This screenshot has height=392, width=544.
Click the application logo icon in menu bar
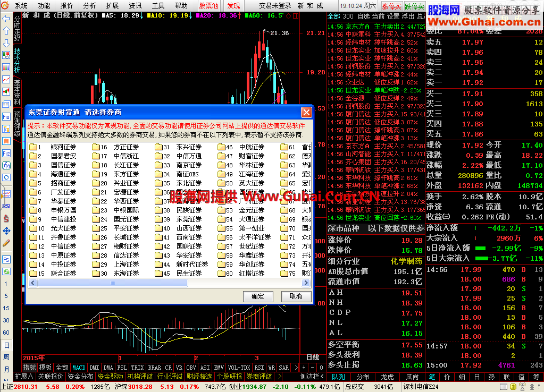click(x=5, y=5)
